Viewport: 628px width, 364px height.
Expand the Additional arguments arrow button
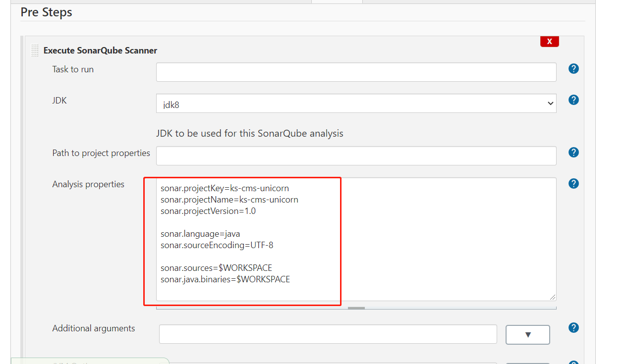(527, 335)
